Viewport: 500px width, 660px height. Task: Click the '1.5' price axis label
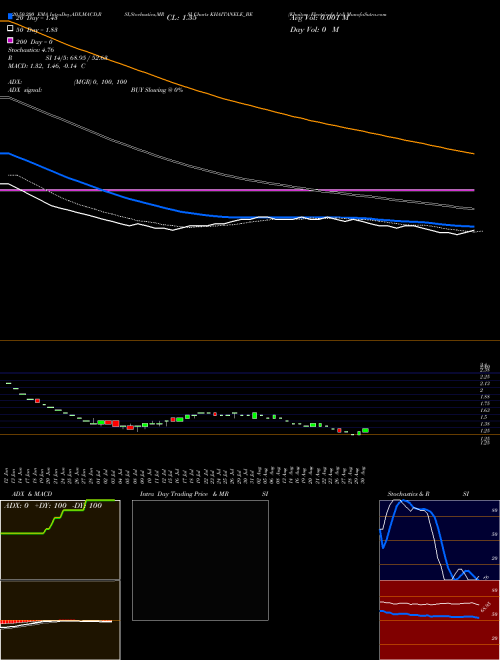(x=484, y=417)
